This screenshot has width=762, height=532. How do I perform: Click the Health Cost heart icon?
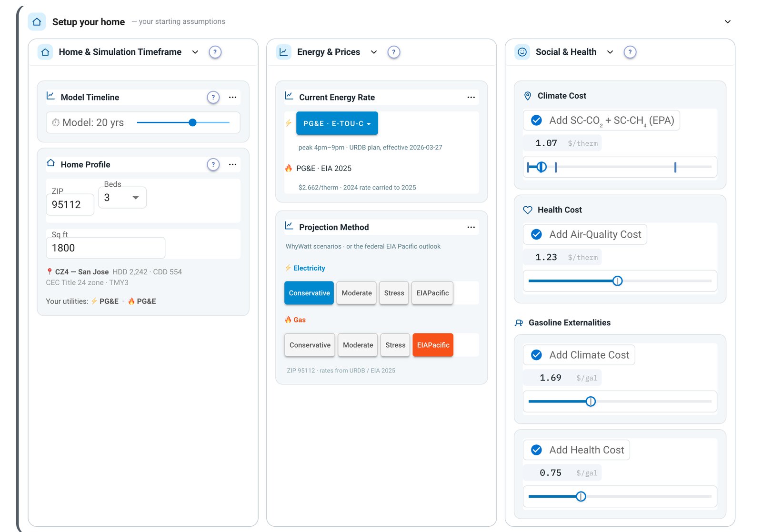pos(528,210)
